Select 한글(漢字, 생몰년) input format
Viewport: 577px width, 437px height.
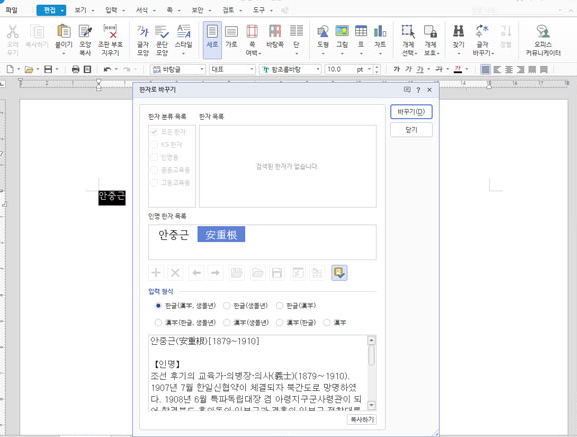[159, 306]
